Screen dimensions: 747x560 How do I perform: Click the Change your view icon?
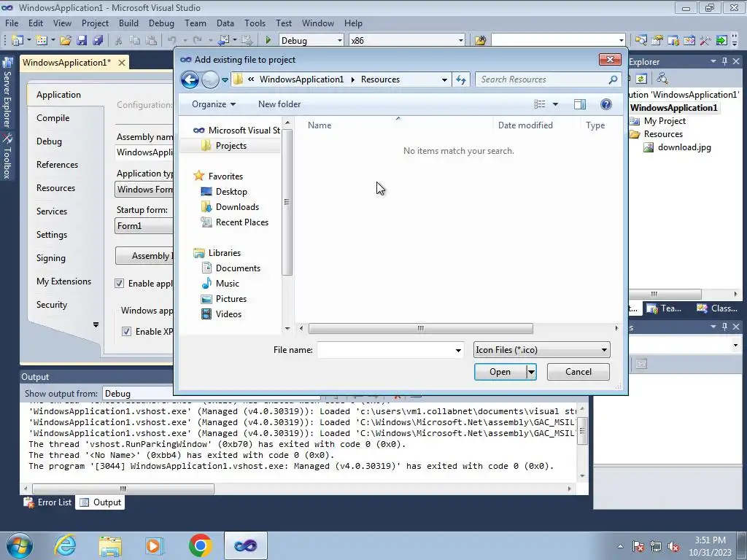click(539, 104)
